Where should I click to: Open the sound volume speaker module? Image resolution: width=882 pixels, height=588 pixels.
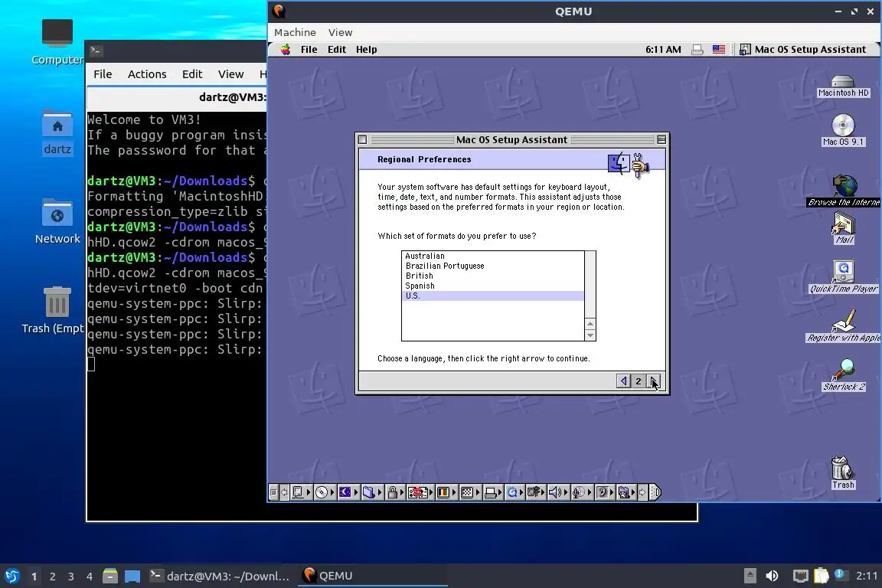pos(559,492)
